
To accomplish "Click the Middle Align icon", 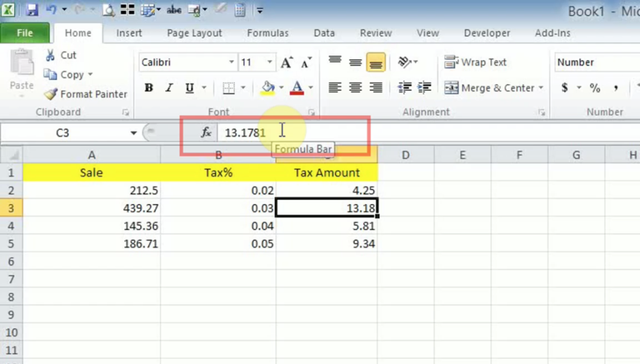I will (x=355, y=62).
